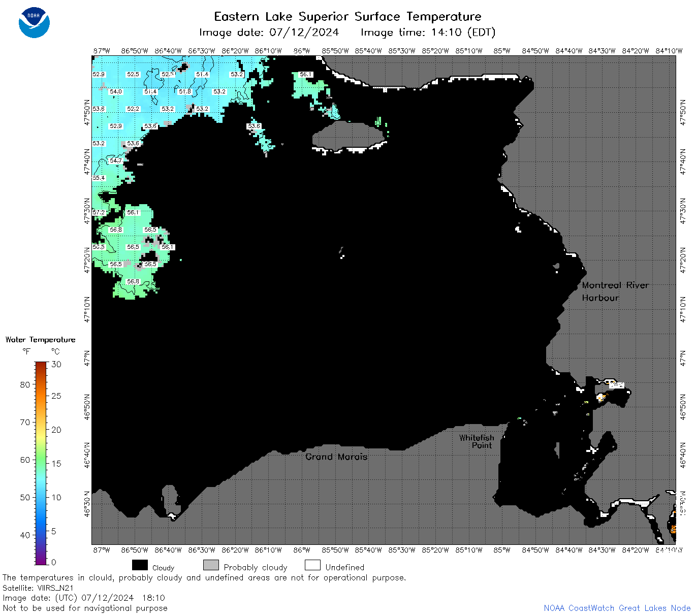Click the water temperature color scale bar
This screenshot has width=696, height=616.
coord(41,463)
